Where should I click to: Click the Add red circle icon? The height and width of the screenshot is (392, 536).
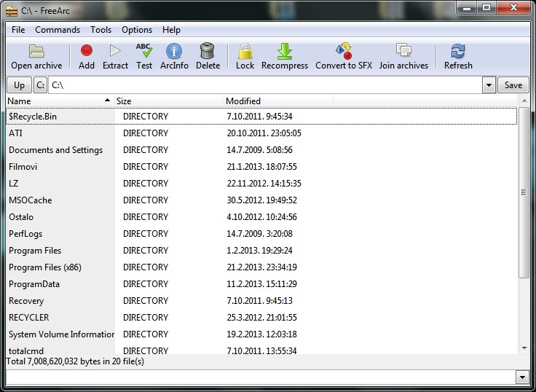[x=87, y=50]
